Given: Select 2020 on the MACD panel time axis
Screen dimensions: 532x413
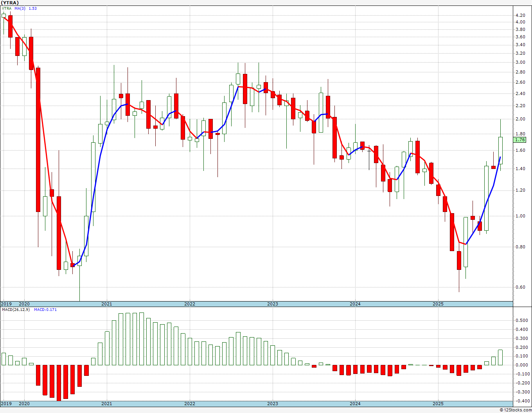Looking at the screenshot, I should pyautogui.click(x=24, y=404).
